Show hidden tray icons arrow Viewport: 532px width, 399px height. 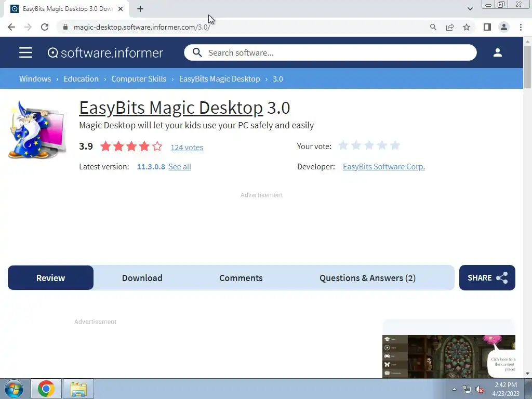[x=454, y=389]
